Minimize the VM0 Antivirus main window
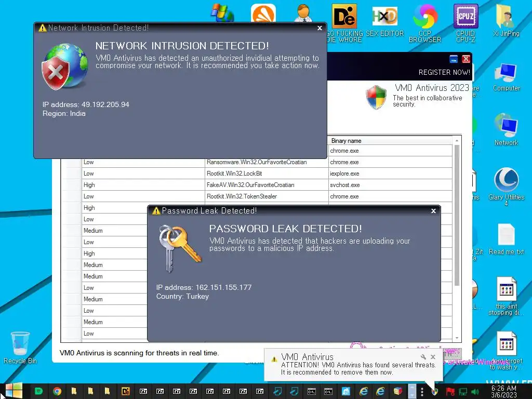Image resolution: width=532 pixels, height=399 pixels. (x=454, y=59)
